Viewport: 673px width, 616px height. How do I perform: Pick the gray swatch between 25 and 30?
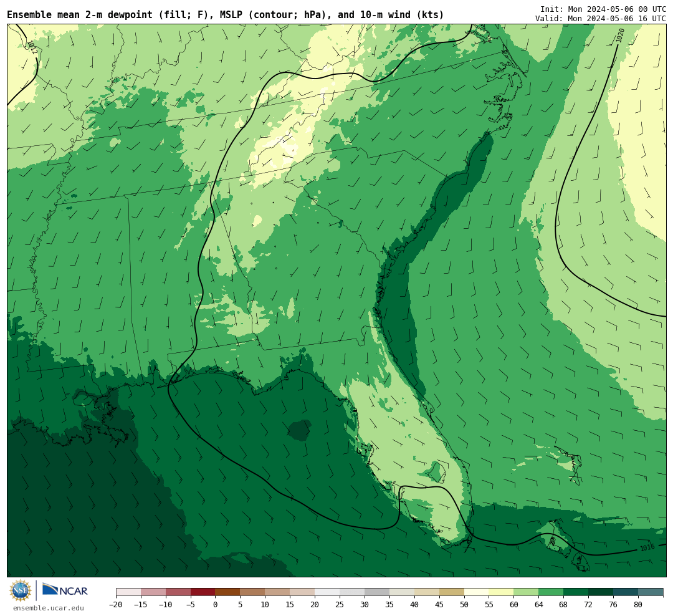click(x=352, y=592)
